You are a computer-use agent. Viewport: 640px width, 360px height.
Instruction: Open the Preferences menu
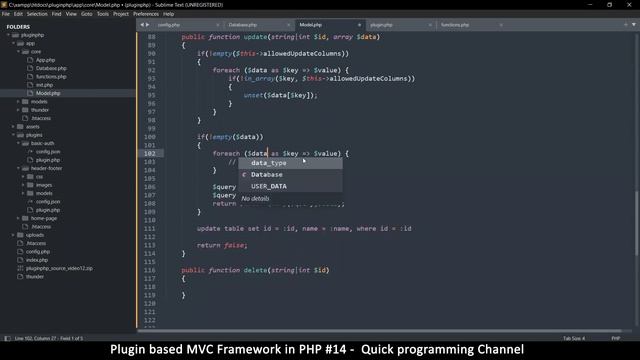point(146,14)
